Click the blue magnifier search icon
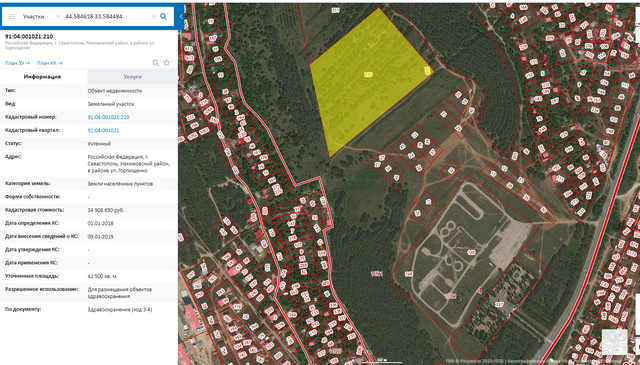The width and height of the screenshot is (640, 365). (163, 16)
